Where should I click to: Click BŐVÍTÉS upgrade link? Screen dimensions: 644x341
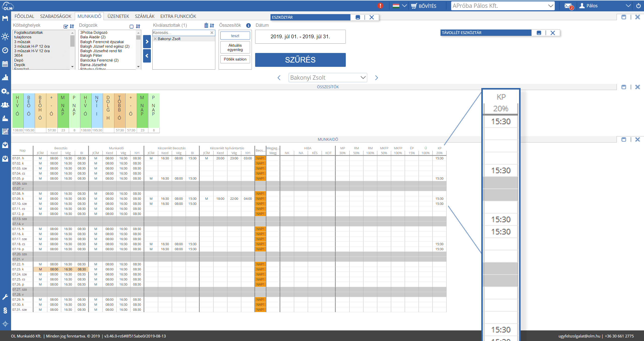point(427,6)
